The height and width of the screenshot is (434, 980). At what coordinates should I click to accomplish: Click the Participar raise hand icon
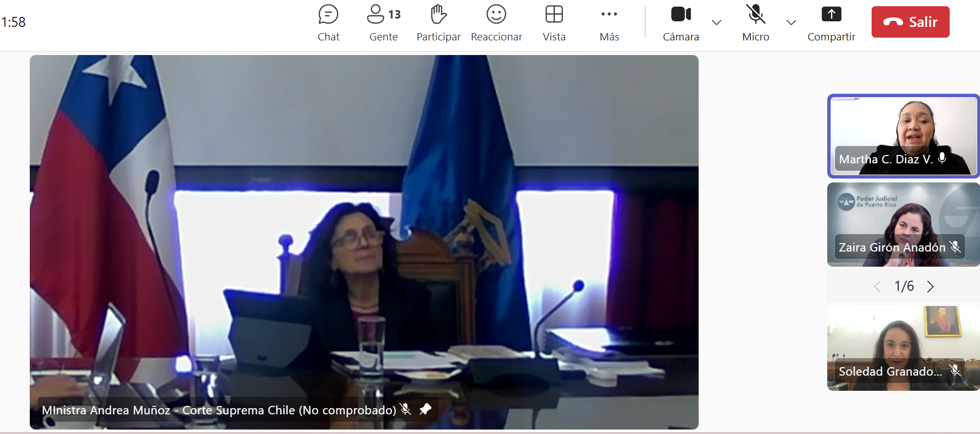pyautogui.click(x=439, y=15)
